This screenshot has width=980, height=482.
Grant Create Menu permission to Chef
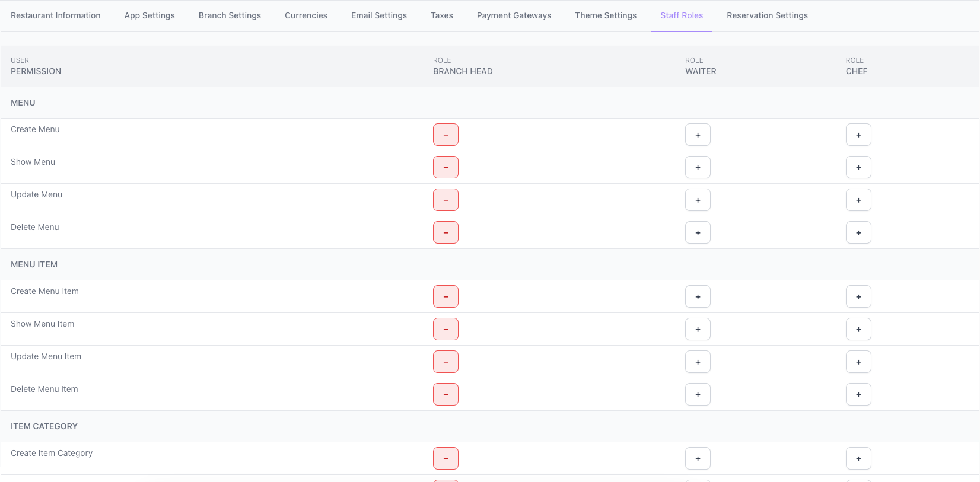[858, 135]
